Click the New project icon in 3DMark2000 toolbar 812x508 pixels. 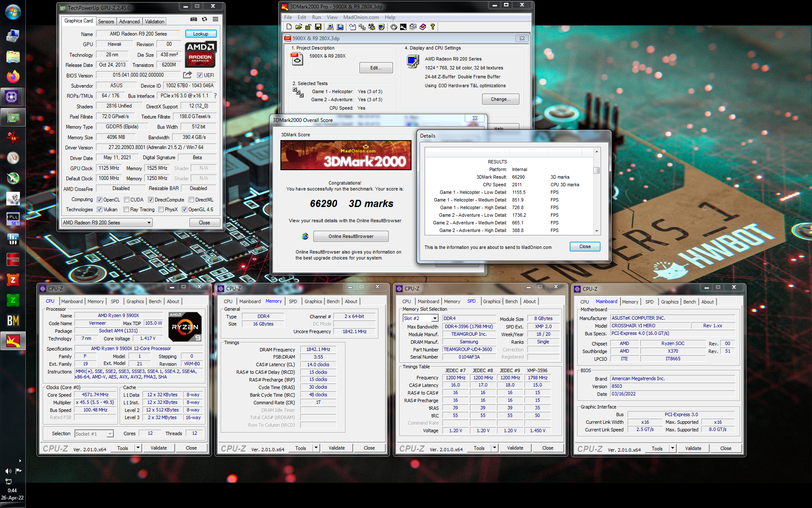pos(289,27)
